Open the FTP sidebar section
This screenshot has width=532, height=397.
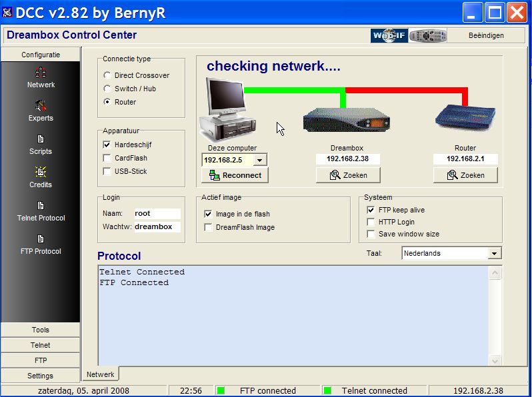click(x=41, y=360)
